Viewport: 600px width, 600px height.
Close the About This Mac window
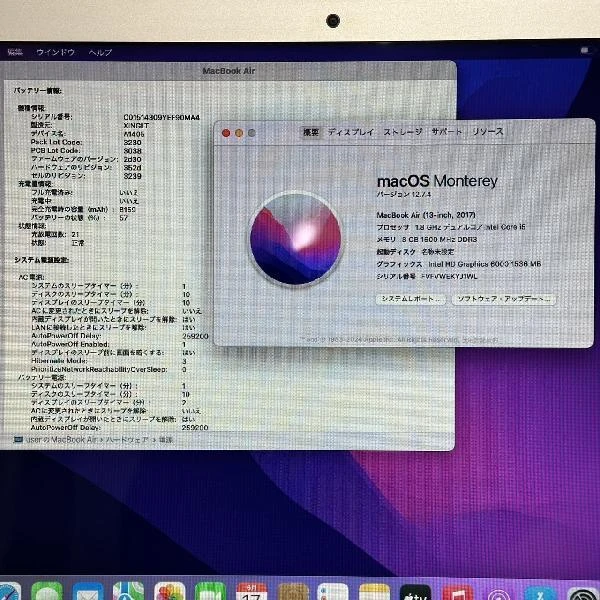point(226,133)
